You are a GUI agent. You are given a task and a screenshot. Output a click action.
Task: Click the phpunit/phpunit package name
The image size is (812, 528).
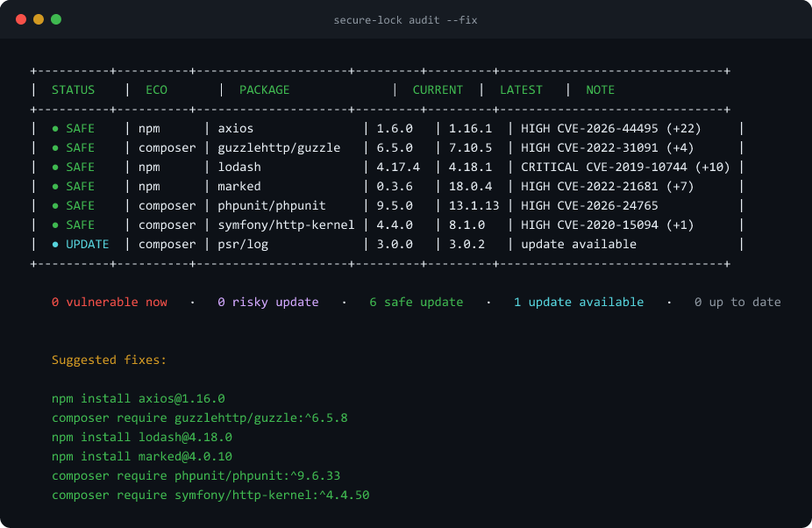[272, 206]
